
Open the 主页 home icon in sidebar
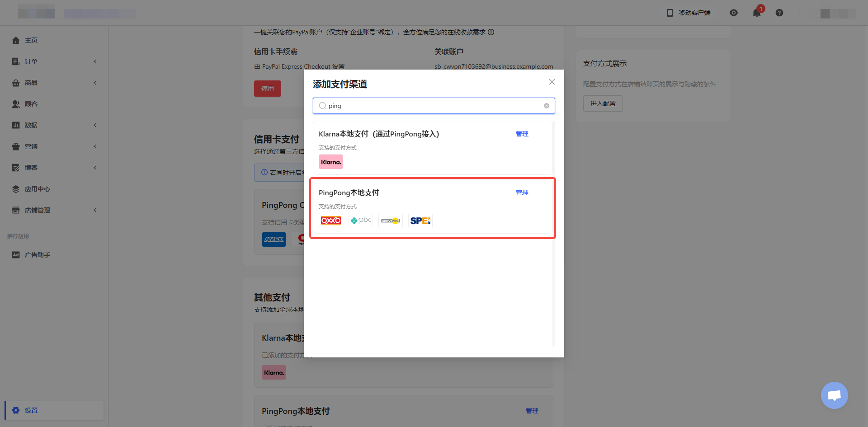coord(16,40)
